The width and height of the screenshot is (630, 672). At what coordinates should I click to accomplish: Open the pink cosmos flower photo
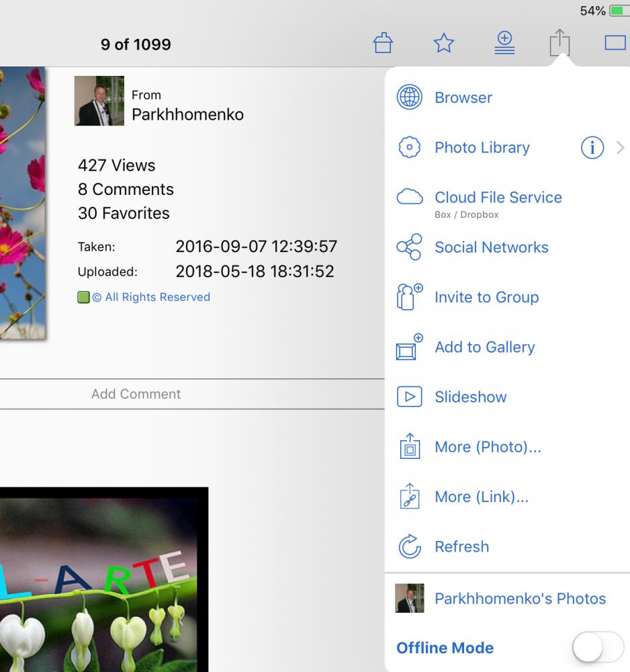pyautogui.click(x=22, y=203)
